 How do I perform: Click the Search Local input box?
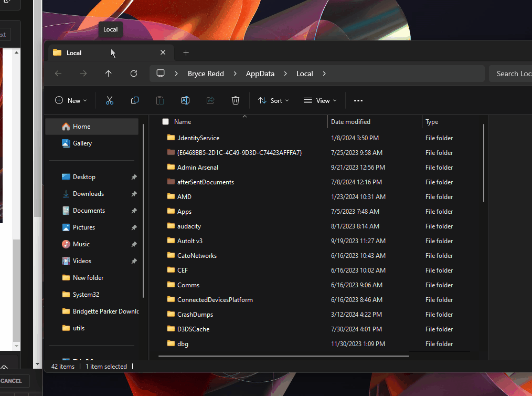point(510,74)
